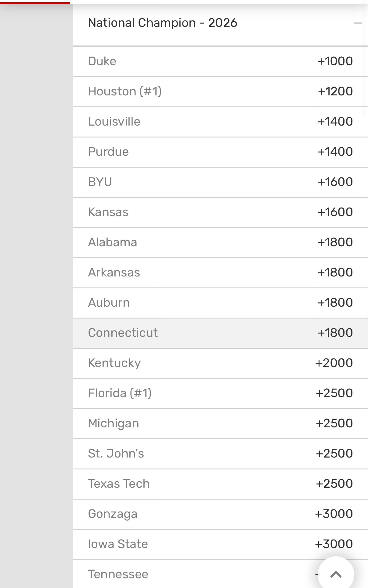Select Iowa State +3000 odds
Screen dimensions: 368x588
point(221,544)
